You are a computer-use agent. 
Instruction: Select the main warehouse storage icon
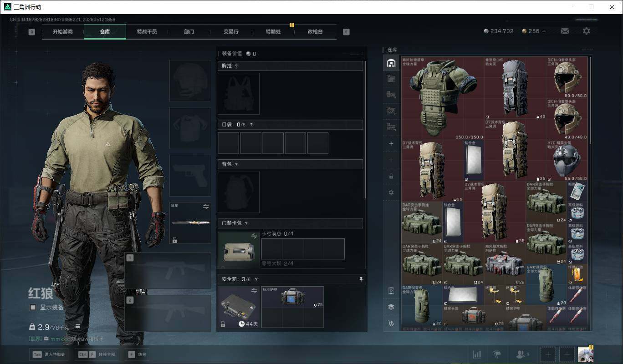pos(391,63)
